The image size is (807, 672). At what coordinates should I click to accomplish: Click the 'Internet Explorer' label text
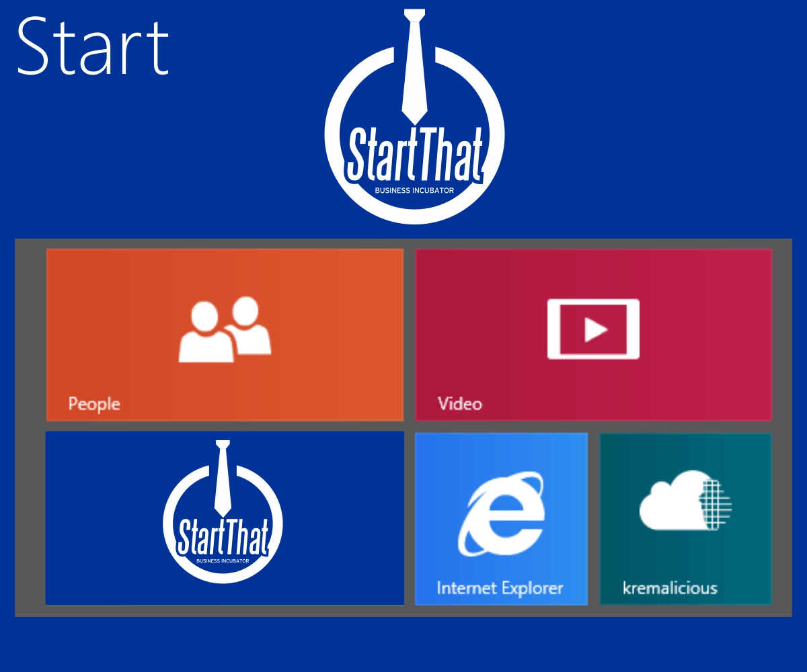pyautogui.click(x=500, y=588)
